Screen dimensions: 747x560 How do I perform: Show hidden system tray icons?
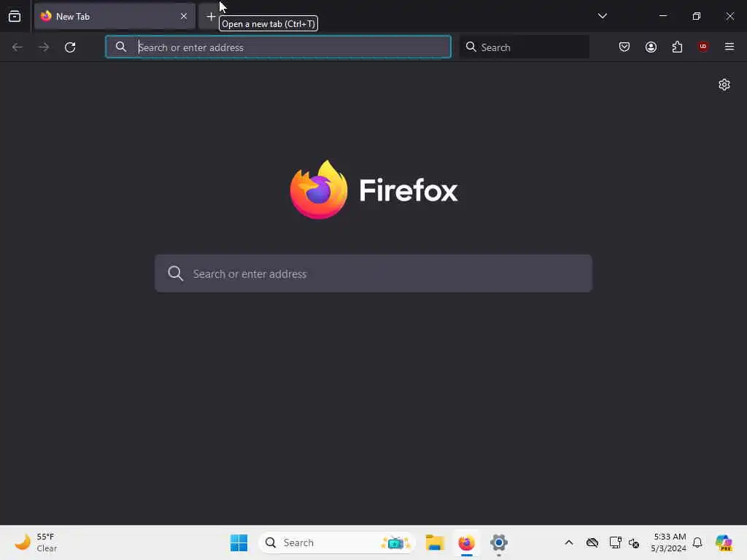[569, 542]
